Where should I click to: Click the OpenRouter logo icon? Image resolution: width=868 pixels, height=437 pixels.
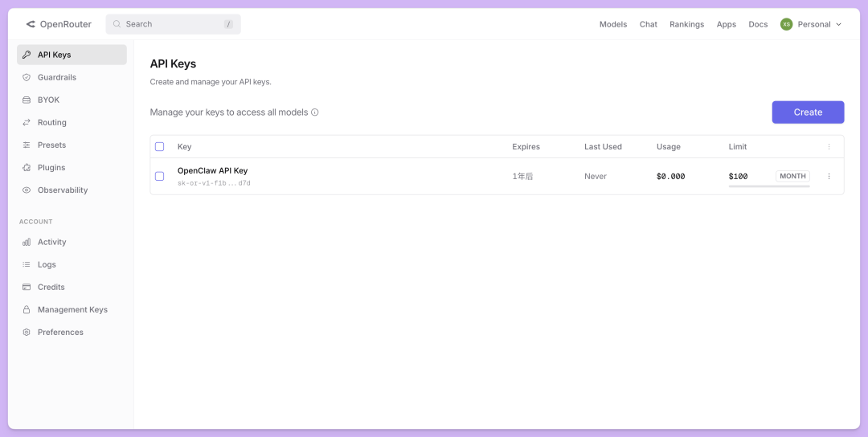[x=31, y=24]
